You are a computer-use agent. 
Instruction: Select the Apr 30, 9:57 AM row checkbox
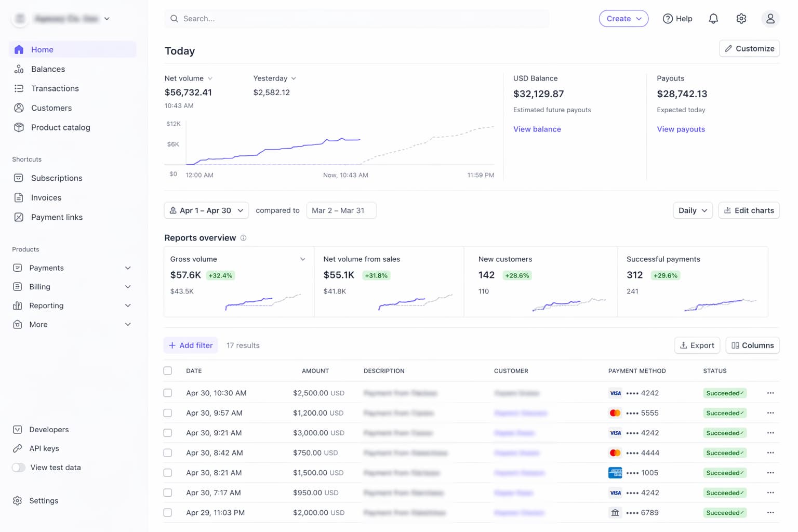167,413
